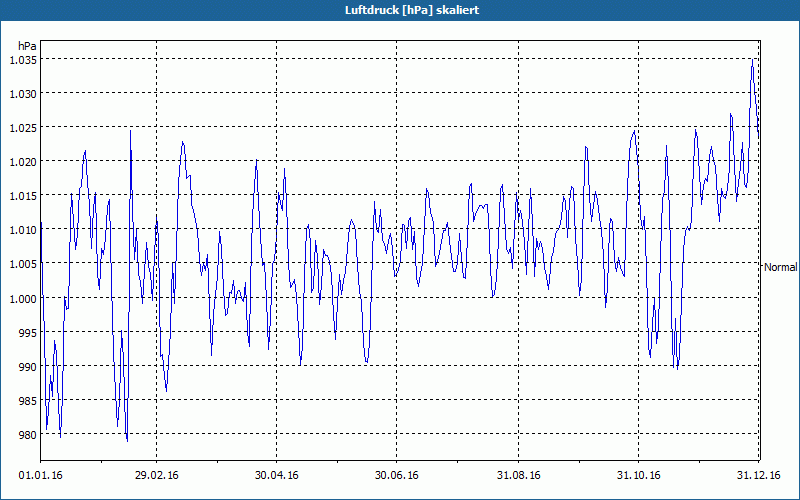Select the 1.035 y-axis label
Viewport: 800px width, 500px height.
click(x=23, y=60)
